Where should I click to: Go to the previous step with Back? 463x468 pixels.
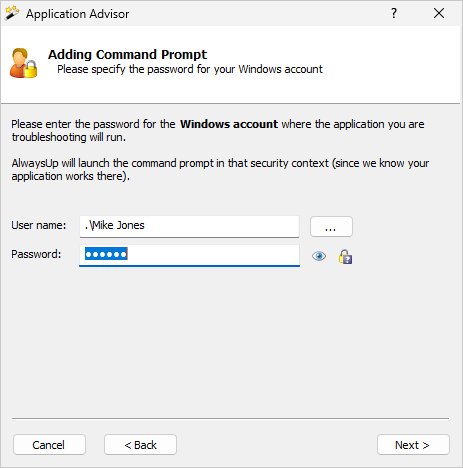140,445
